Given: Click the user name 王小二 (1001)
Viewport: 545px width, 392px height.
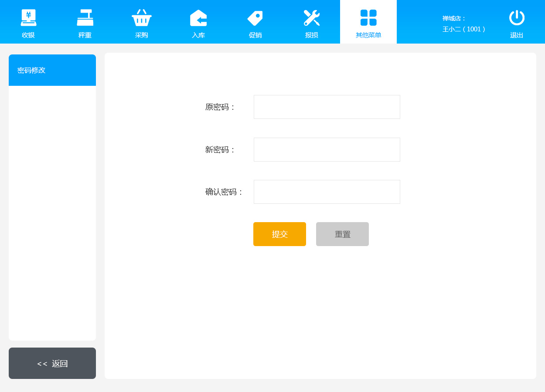Looking at the screenshot, I should [x=464, y=29].
